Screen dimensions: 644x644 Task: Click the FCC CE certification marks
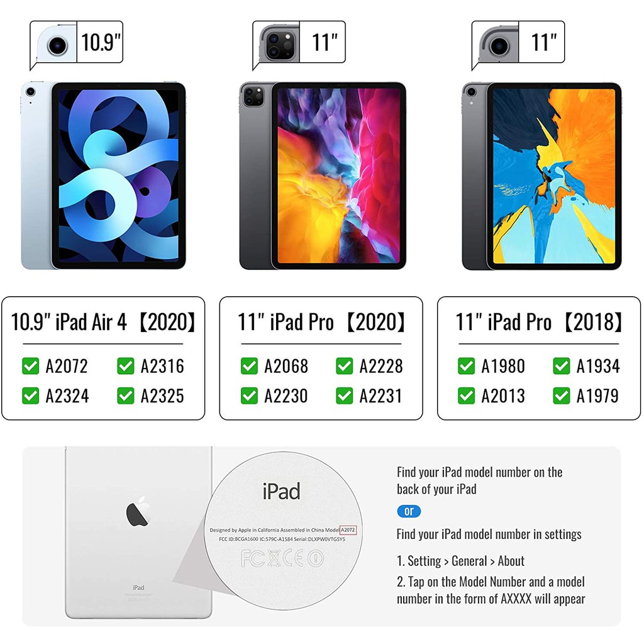coord(282,558)
